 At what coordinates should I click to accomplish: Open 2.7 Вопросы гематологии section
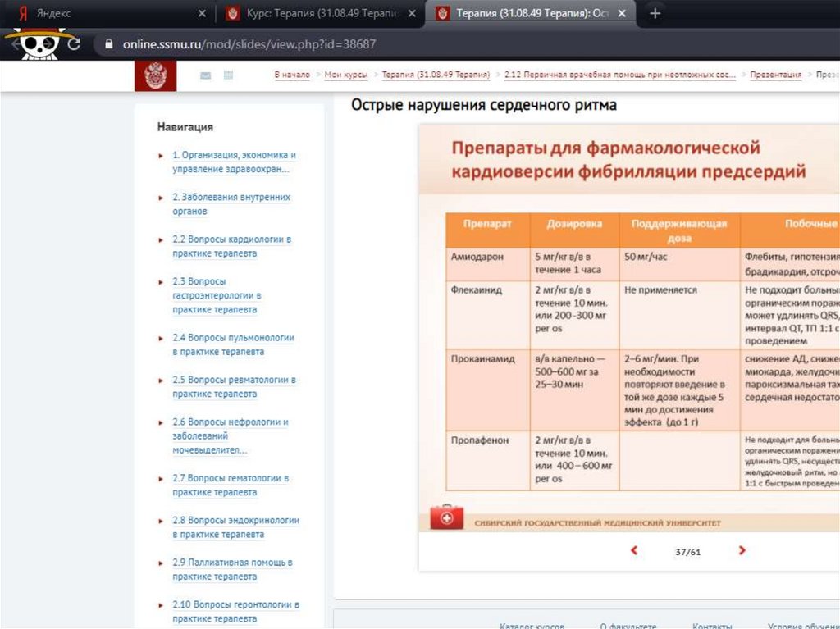(x=231, y=485)
